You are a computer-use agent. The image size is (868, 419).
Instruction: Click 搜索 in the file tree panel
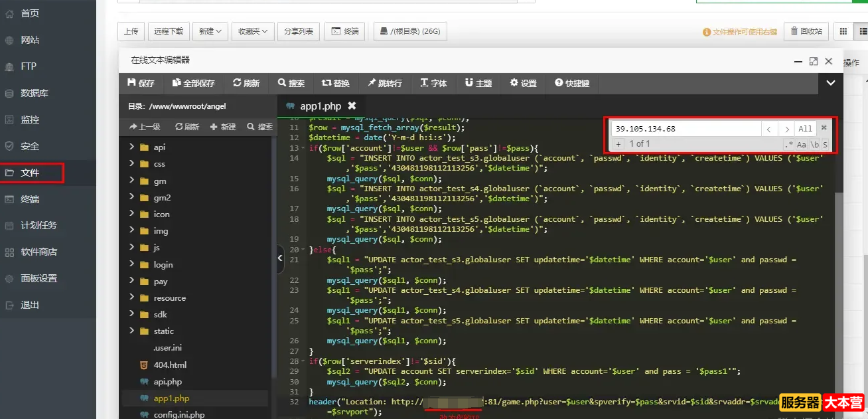coord(259,127)
